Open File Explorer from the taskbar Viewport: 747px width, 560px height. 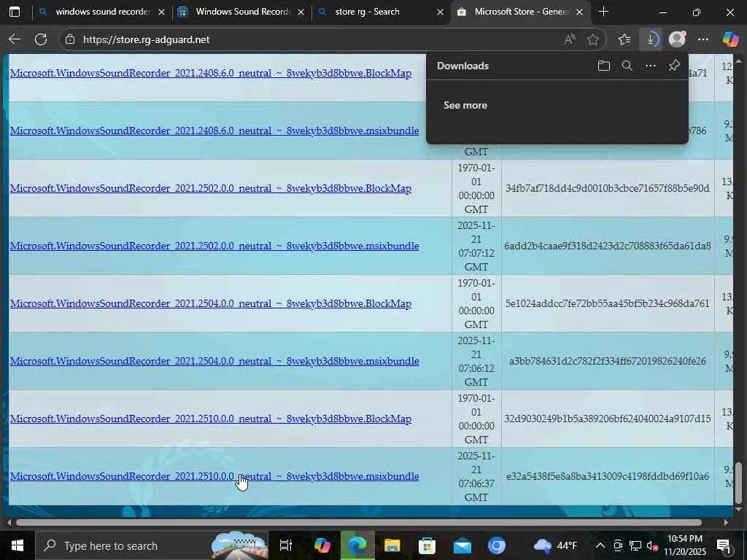[x=392, y=545]
